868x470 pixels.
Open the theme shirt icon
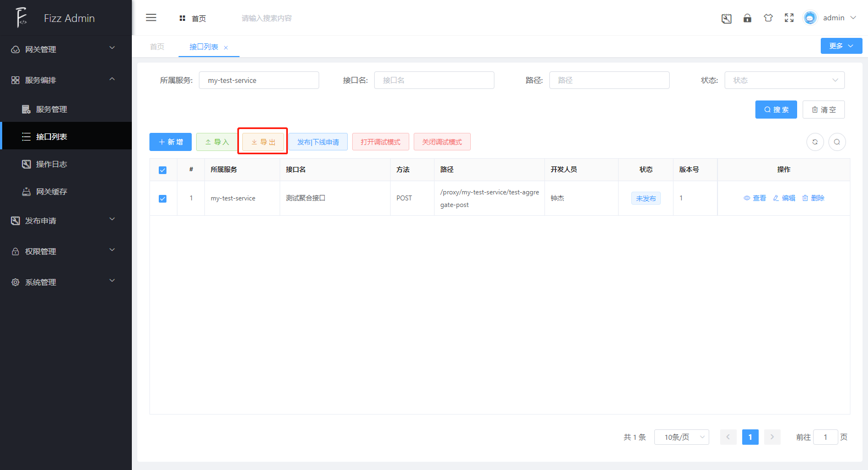[768, 18]
